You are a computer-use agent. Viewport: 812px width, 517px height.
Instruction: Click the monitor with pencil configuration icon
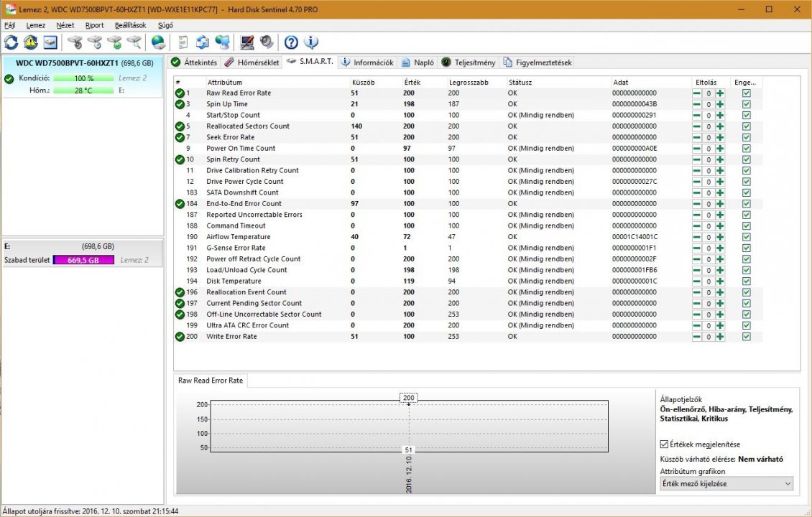pos(246,42)
